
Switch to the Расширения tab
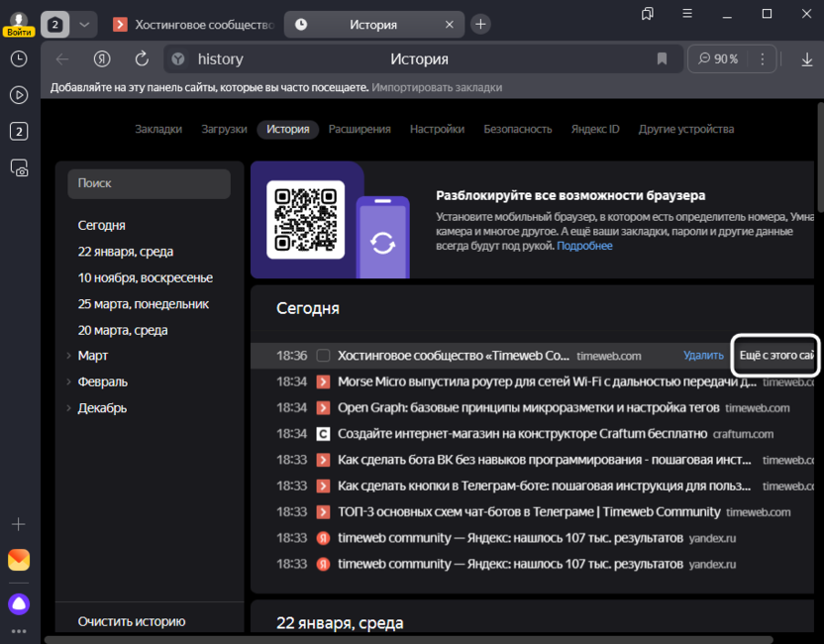pyautogui.click(x=360, y=129)
